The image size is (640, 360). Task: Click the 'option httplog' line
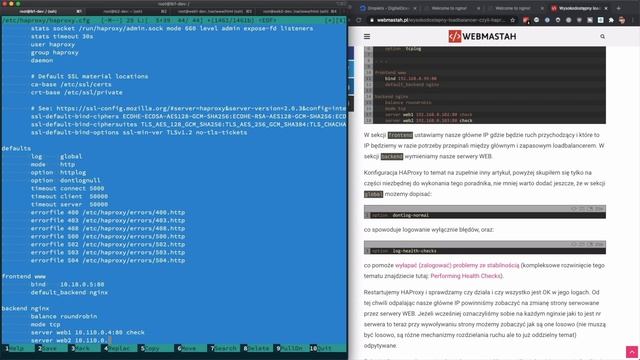pos(58,172)
